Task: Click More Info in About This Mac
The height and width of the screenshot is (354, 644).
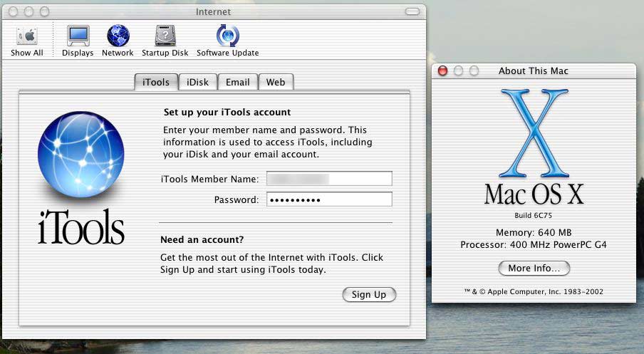Action: pyautogui.click(x=534, y=268)
